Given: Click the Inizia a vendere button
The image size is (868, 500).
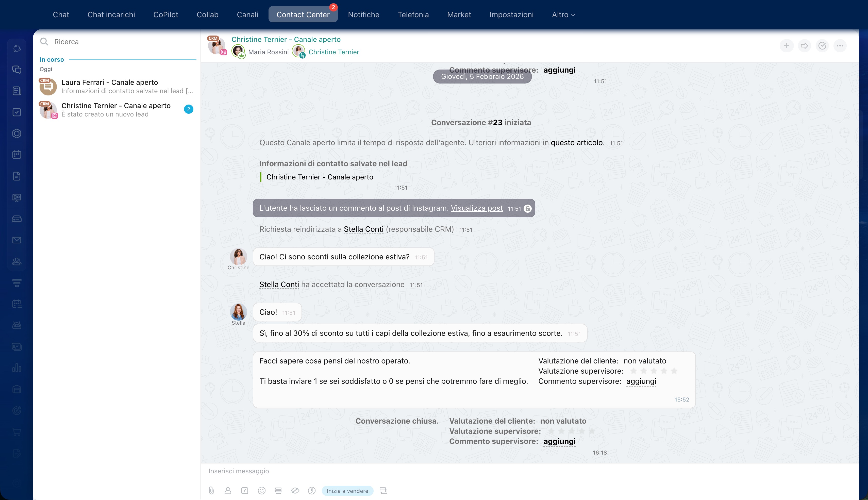Looking at the screenshot, I should click(x=347, y=491).
